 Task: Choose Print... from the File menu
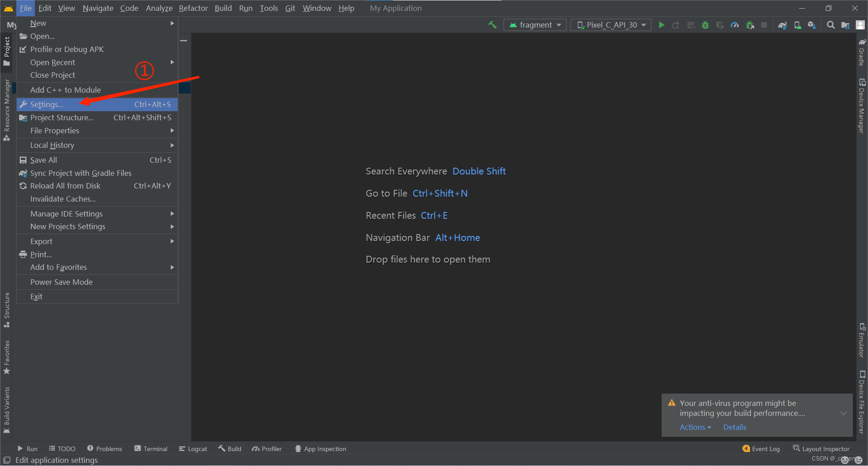97,254
